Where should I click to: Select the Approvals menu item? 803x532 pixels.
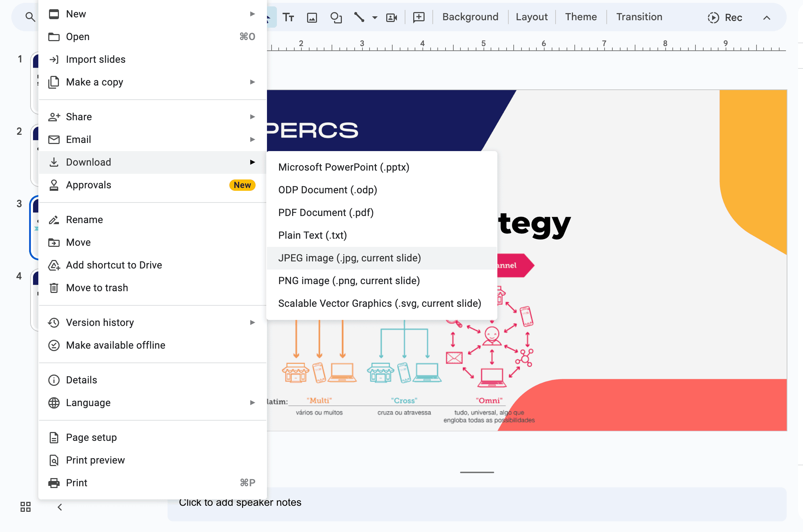point(153,185)
